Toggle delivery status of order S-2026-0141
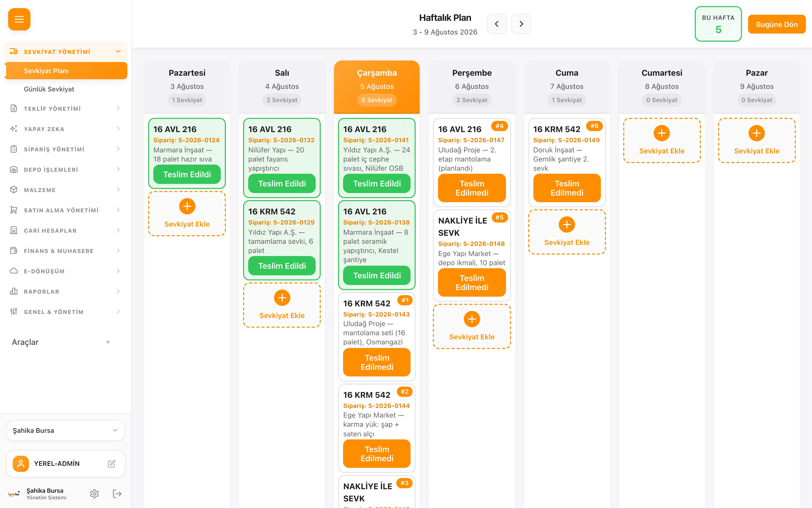 coord(377,183)
